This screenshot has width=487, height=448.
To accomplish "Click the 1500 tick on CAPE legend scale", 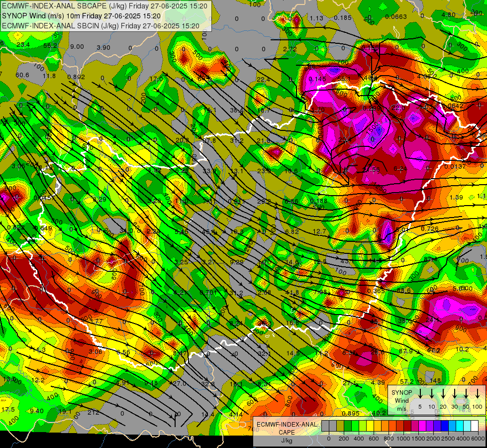I will coord(419,439).
